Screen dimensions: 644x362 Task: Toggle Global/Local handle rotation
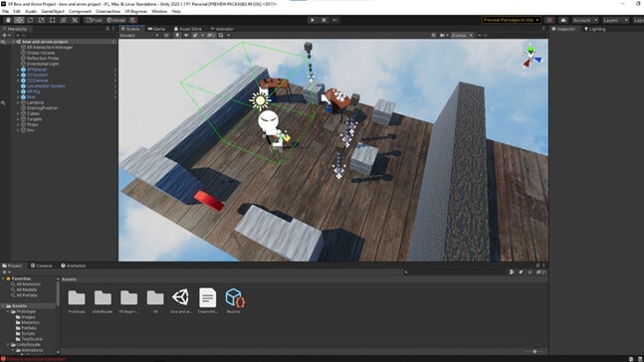tap(116, 20)
